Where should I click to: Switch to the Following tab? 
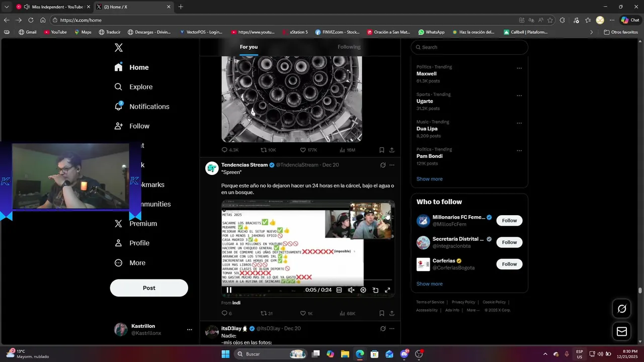[x=349, y=47]
